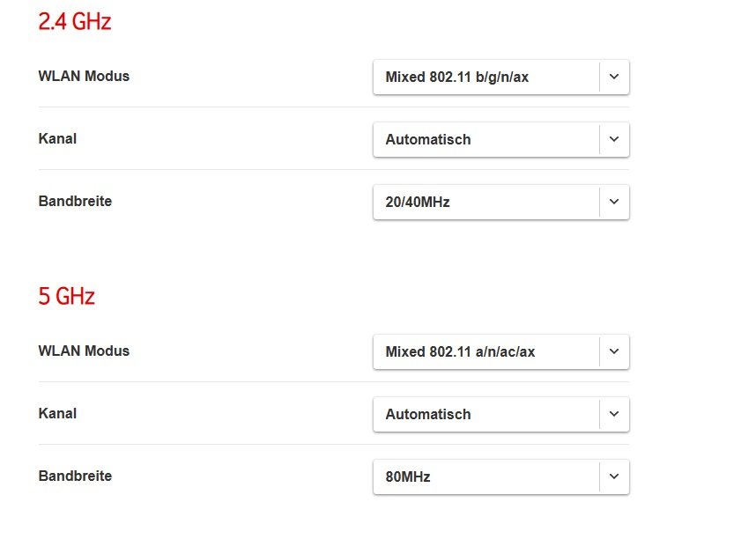Click the chevron arrow of 2.4 GHz Kanal
Image resolution: width=756 pixels, height=554 pixels.
pyautogui.click(x=614, y=139)
